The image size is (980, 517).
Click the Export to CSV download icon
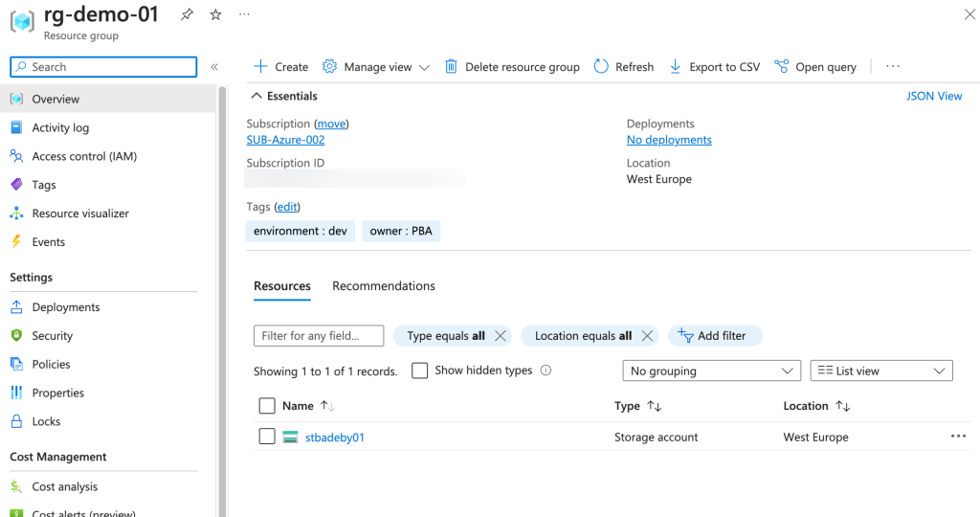pyautogui.click(x=675, y=66)
